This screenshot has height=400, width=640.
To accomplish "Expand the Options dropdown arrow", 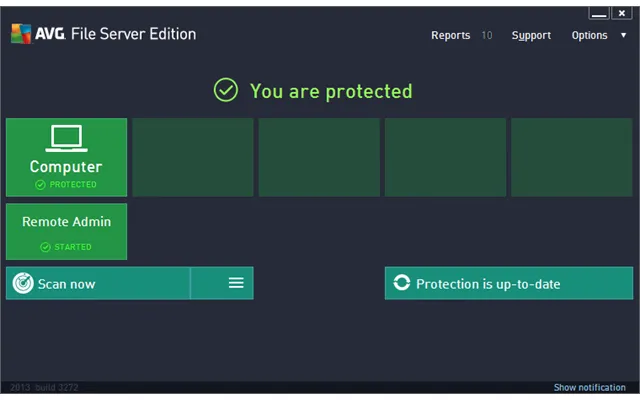I will (x=623, y=36).
